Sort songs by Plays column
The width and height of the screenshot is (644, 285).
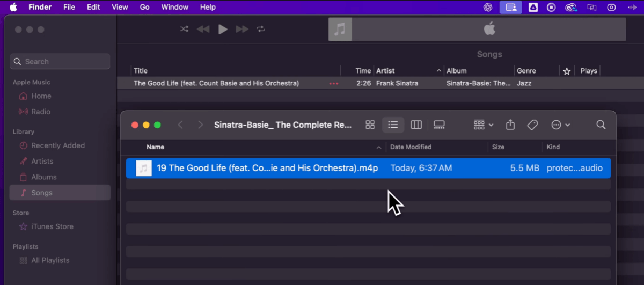click(589, 71)
